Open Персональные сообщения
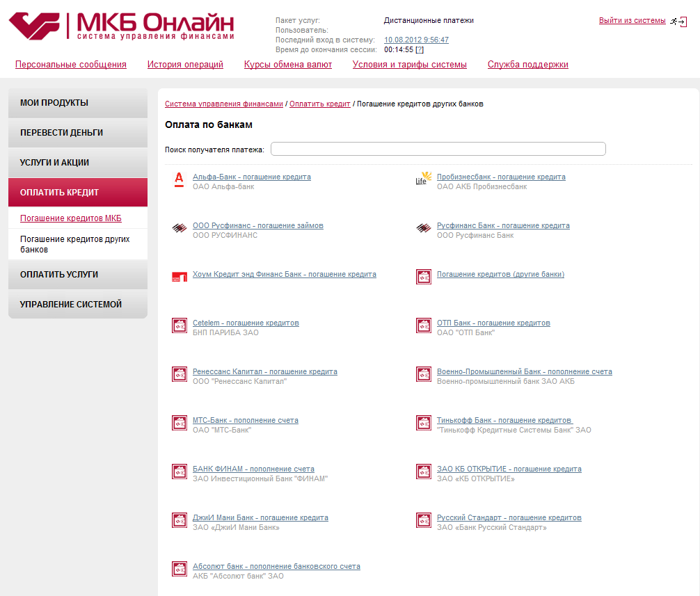 point(70,64)
